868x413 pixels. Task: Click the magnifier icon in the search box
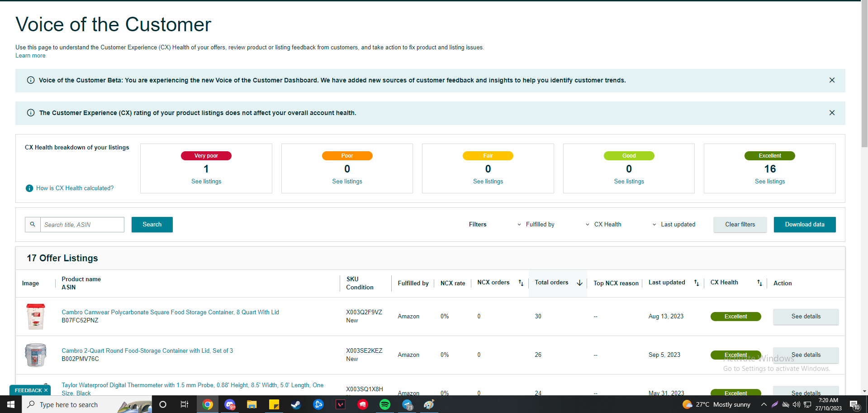coord(33,224)
